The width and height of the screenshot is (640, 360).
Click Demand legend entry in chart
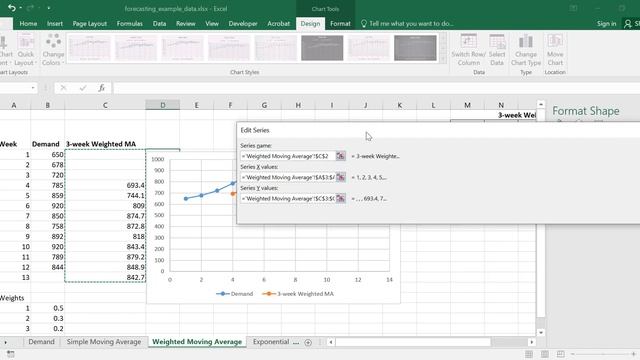coord(235,294)
